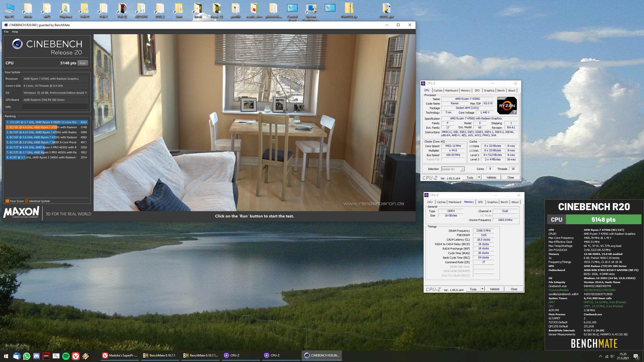
Task: Open Thunderbird from the taskbar
Action: (17, 356)
